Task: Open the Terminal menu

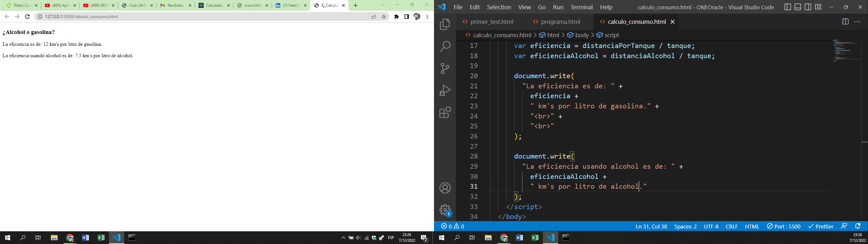Action: tap(582, 7)
